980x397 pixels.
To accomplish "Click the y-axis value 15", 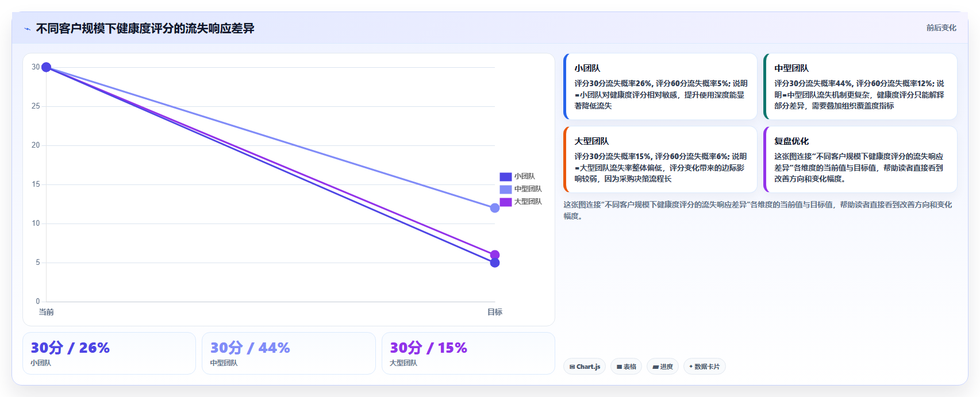I will click(36, 184).
